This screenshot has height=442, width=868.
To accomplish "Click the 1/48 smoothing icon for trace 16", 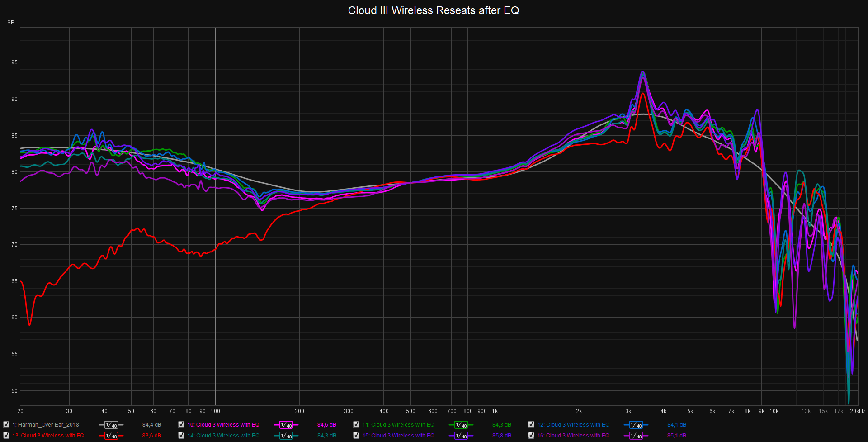I will 636,436.
